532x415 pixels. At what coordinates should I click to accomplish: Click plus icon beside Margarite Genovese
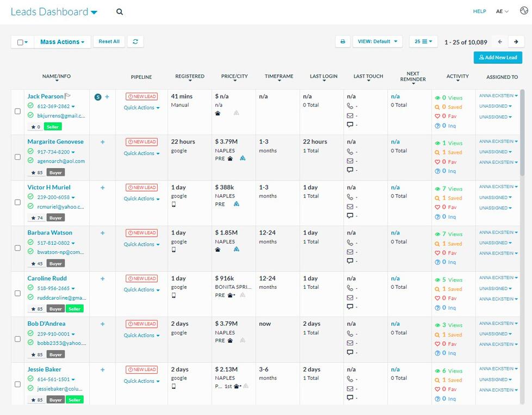[x=102, y=142]
